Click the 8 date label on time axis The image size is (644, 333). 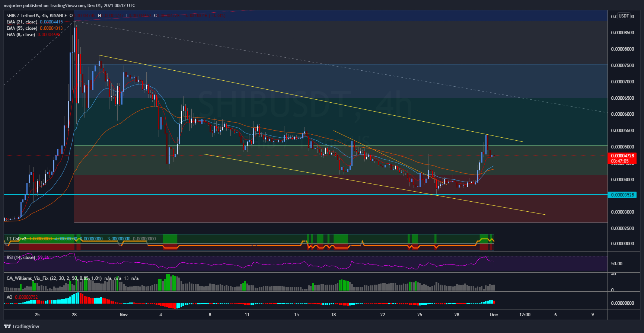pyautogui.click(x=210, y=315)
